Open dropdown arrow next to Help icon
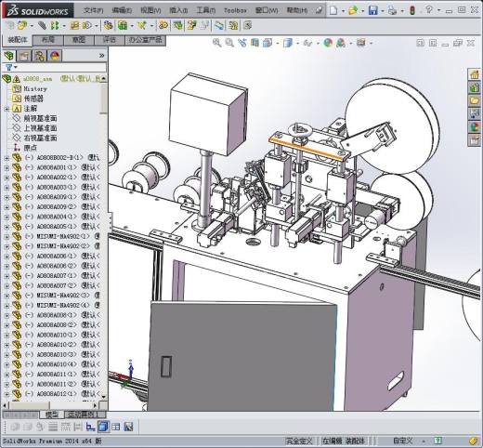483x448 pixels. click(438, 10)
